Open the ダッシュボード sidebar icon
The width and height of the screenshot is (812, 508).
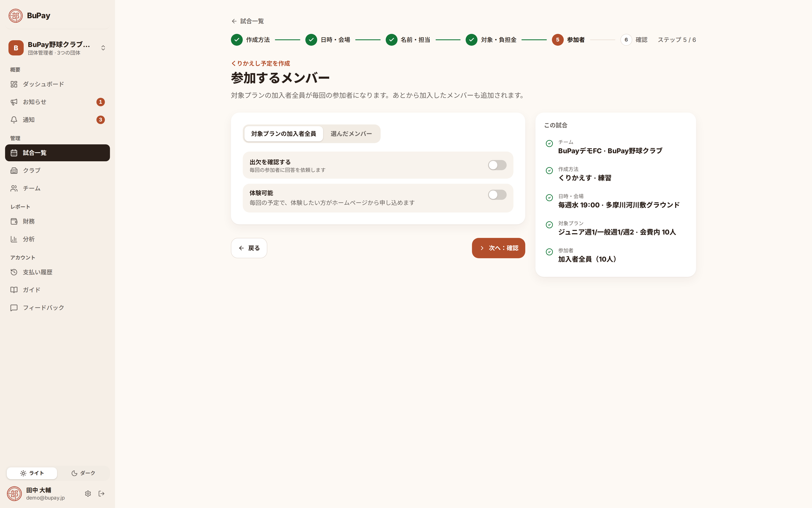point(14,84)
